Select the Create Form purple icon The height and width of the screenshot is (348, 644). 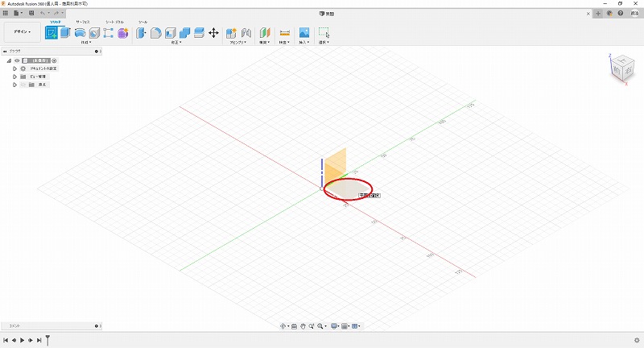[123, 33]
